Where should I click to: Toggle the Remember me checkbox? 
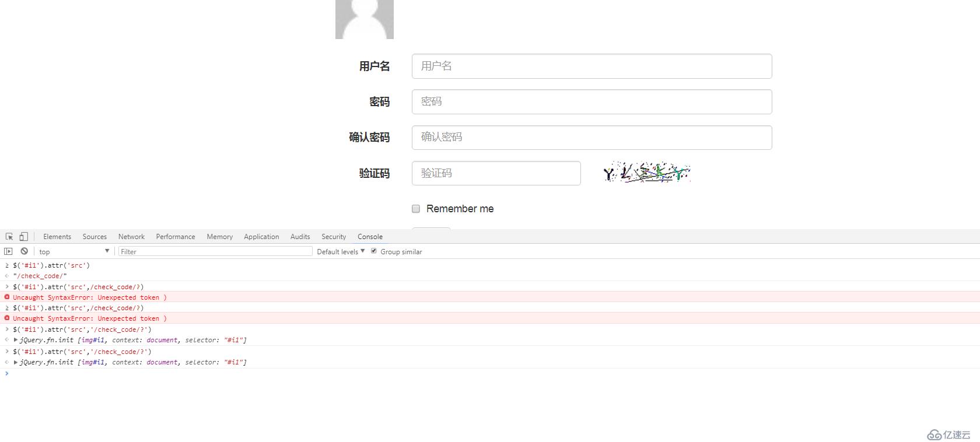tap(416, 209)
